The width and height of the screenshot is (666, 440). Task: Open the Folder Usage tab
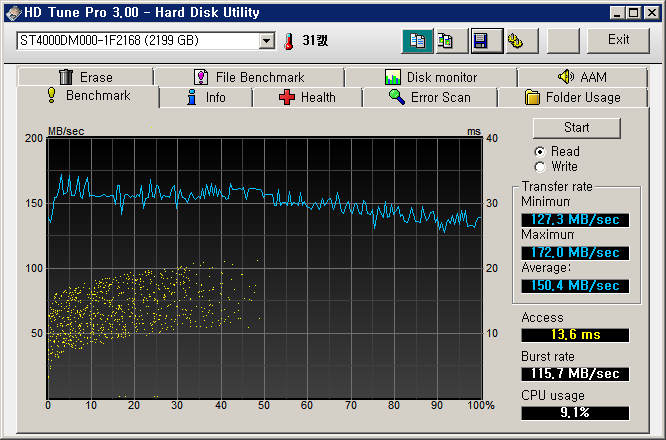tap(573, 98)
